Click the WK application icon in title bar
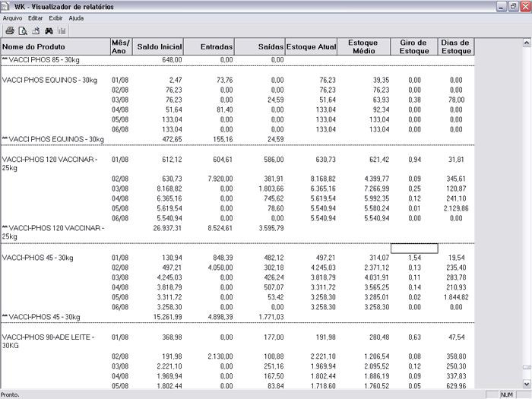The height and width of the screenshot is (399, 532). 6,6
